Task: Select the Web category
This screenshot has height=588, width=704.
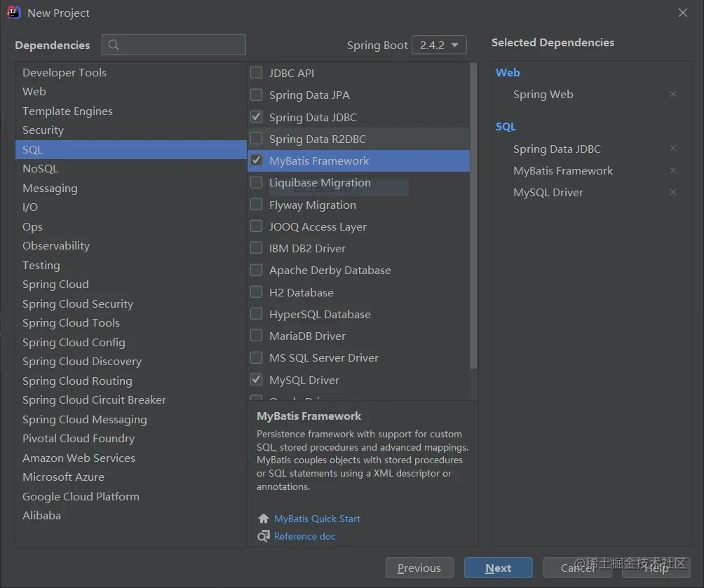Action: pos(130,92)
